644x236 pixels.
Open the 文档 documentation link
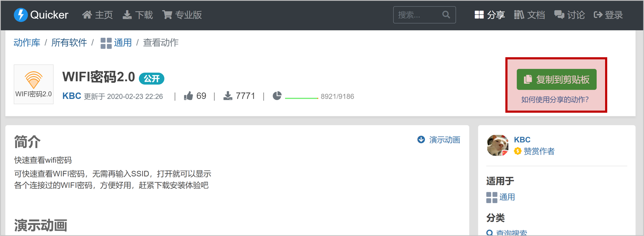[x=529, y=15]
